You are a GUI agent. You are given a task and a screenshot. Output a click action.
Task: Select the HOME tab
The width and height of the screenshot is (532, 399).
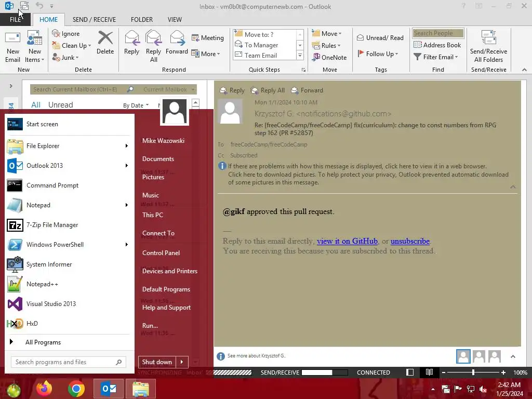pyautogui.click(x=48, y=19)
